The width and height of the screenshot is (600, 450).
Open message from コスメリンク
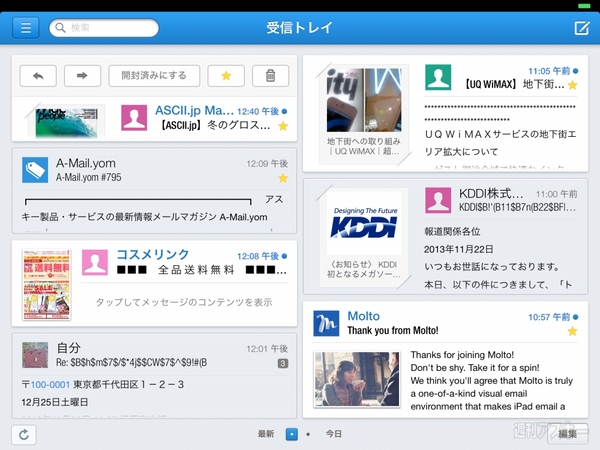(155, 284)
